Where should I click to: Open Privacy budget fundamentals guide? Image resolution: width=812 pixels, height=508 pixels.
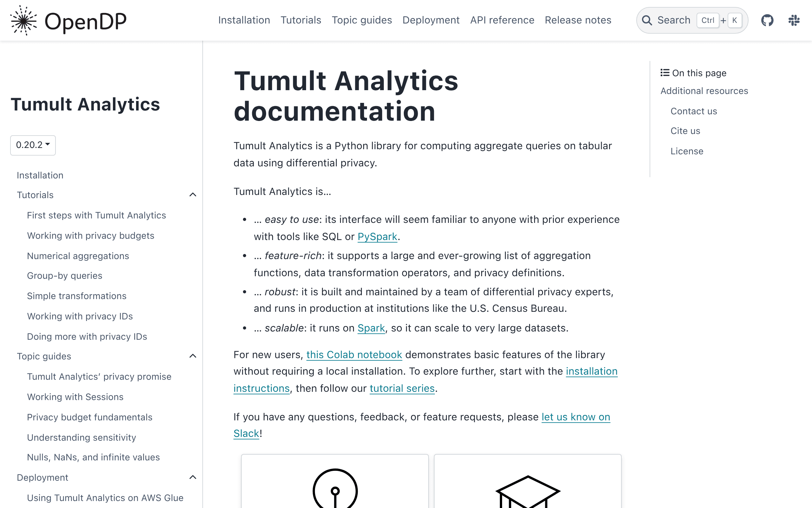pyautogui.click(x=89, y=417)
